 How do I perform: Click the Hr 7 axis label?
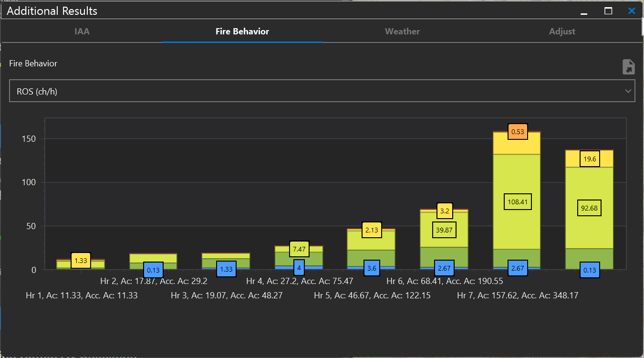pyautogui.click(x=517, y=295)
